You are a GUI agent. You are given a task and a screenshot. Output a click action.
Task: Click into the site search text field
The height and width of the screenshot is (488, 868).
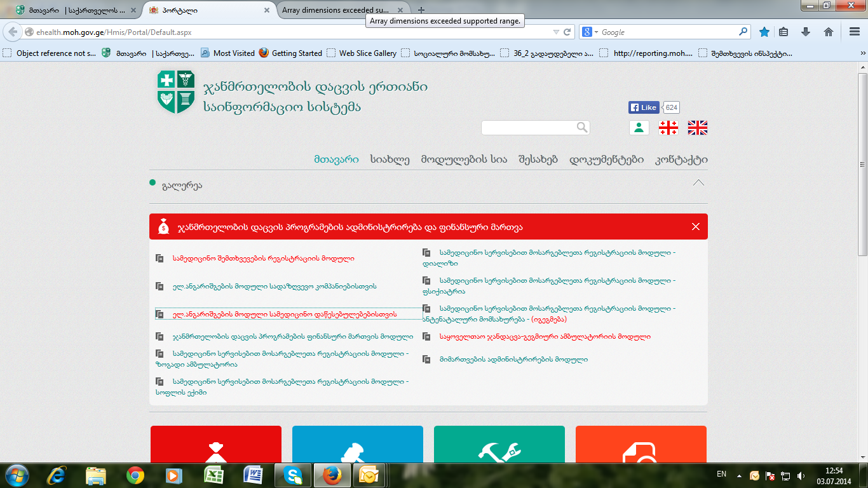(x=527, y=128)
